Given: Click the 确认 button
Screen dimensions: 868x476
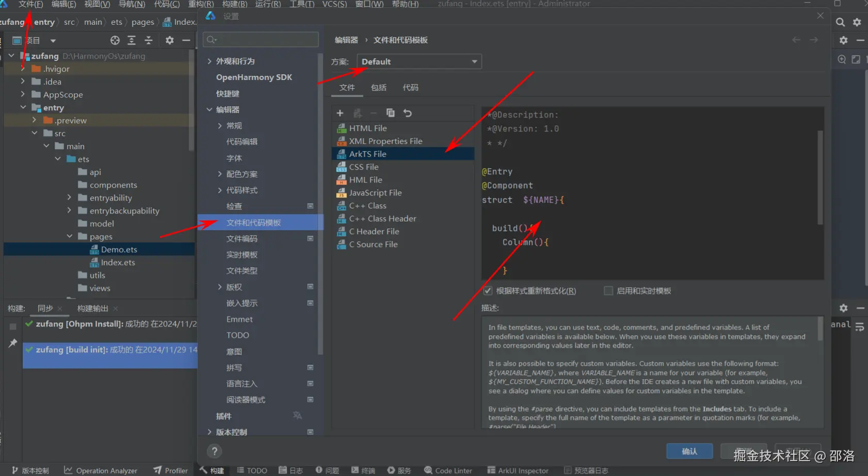Looking at the screenshot, I should [x=690, y=451].
